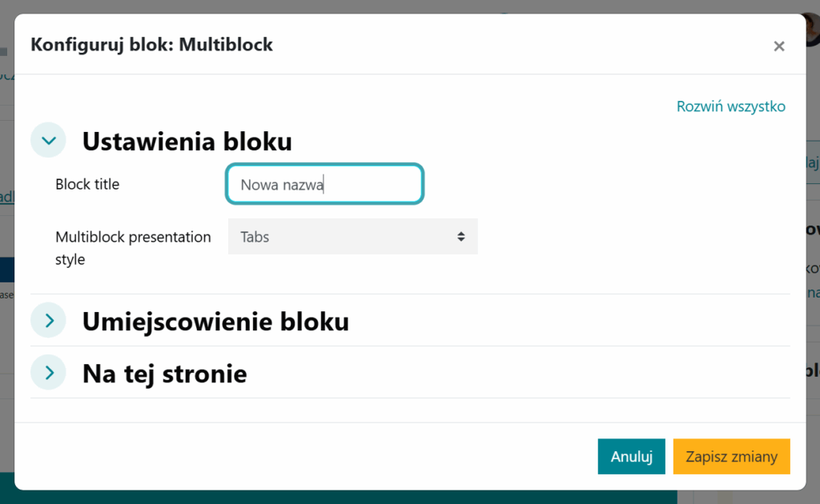820x504 pixels.
Task: Click the Na tej stronie section heading
Action: [164, 374]
